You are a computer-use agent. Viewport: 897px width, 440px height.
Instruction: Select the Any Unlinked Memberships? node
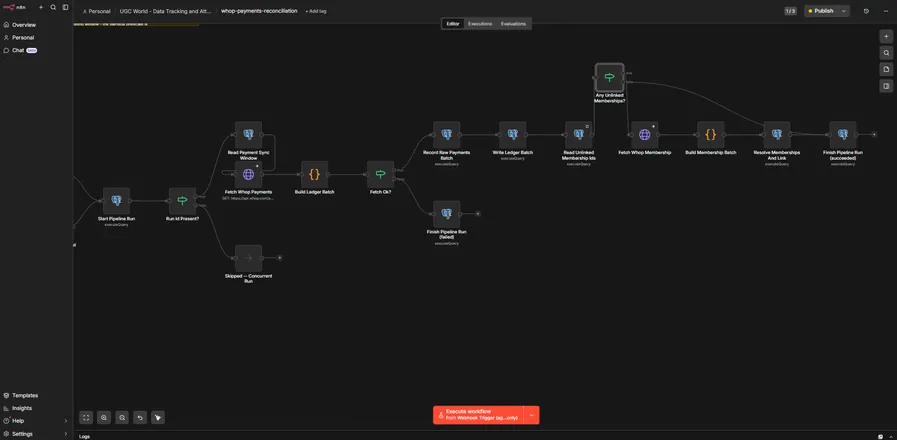tap(609, 77)
